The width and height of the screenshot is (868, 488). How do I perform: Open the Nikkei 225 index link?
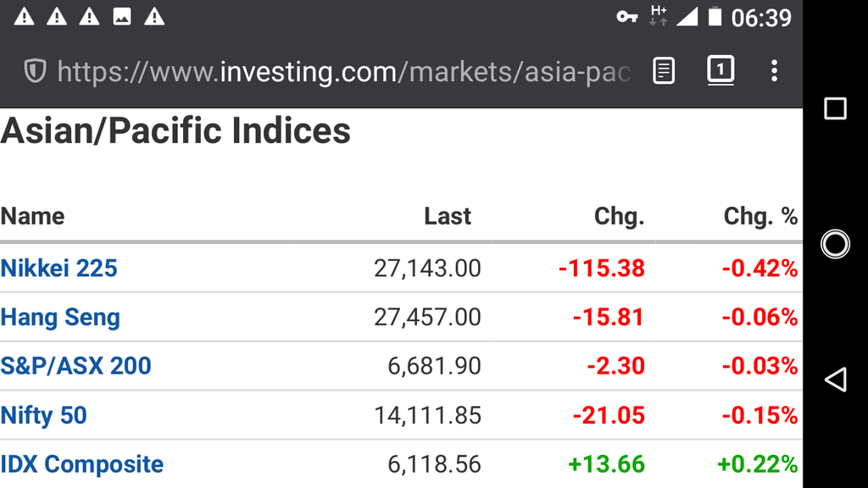tap(58, 269)
